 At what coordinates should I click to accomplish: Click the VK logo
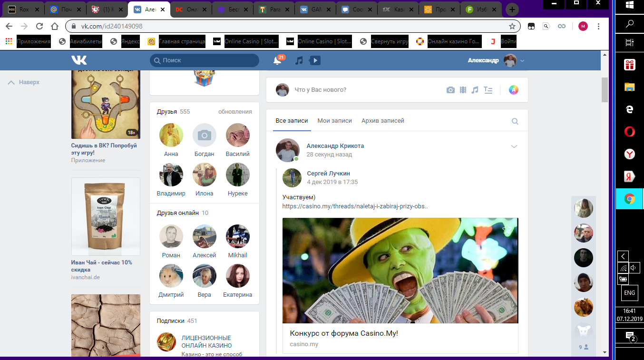pos(79,60)
